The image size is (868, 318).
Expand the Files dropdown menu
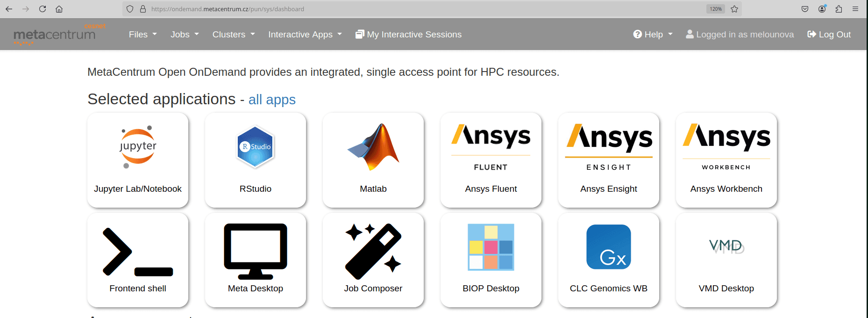pyautogui.click(x=142, y=35)
